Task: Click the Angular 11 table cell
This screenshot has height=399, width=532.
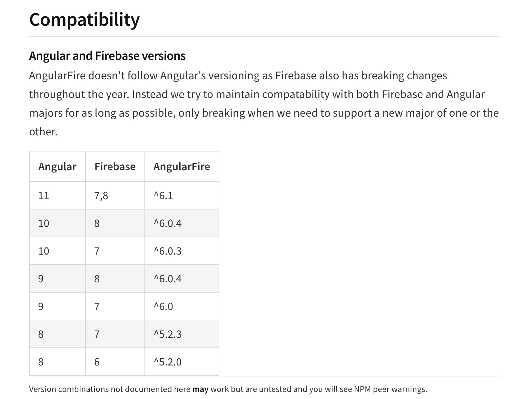Action: (x=44, y=196)
